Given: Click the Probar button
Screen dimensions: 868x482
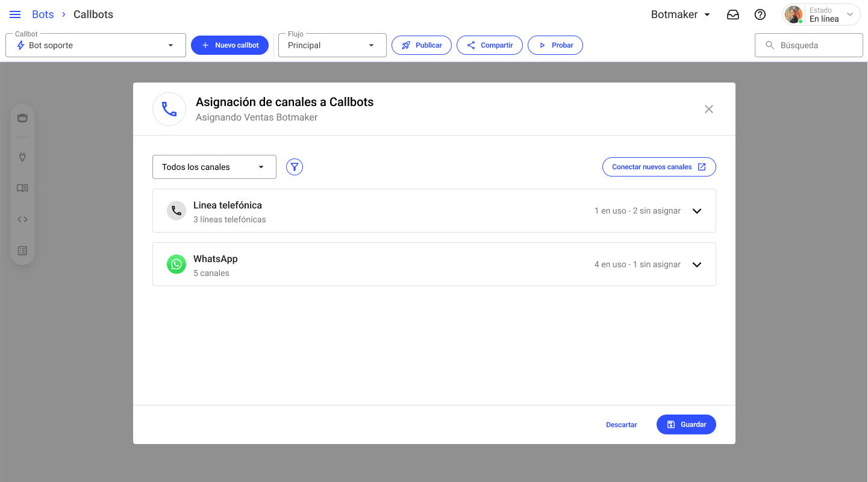Looking at the screenshot, I should (x=555, y=45).
